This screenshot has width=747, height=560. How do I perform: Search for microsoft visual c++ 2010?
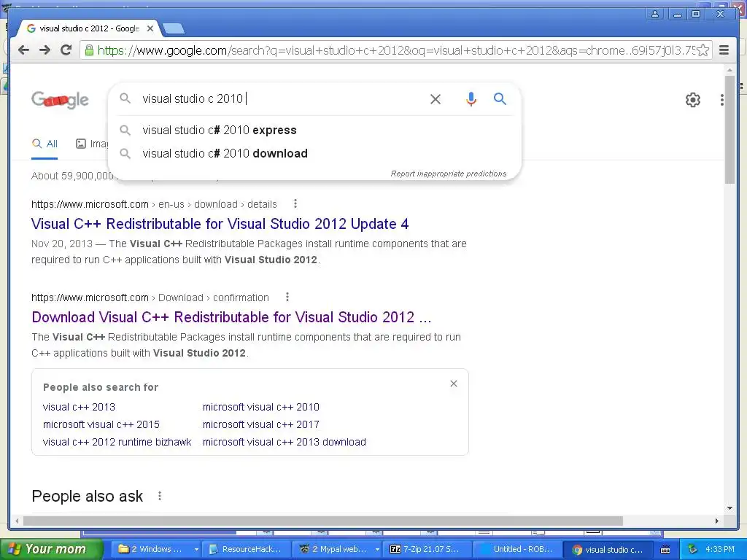(261, 407)
